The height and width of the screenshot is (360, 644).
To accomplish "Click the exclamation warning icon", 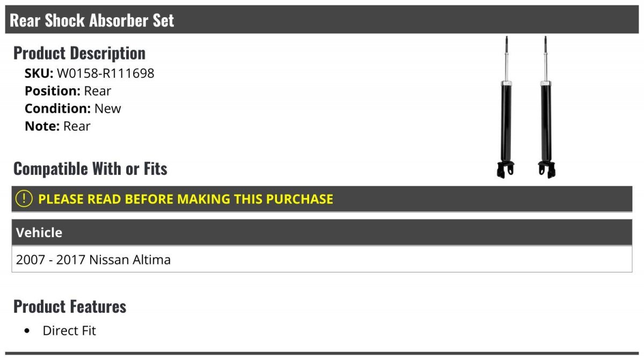I will 24,199.
